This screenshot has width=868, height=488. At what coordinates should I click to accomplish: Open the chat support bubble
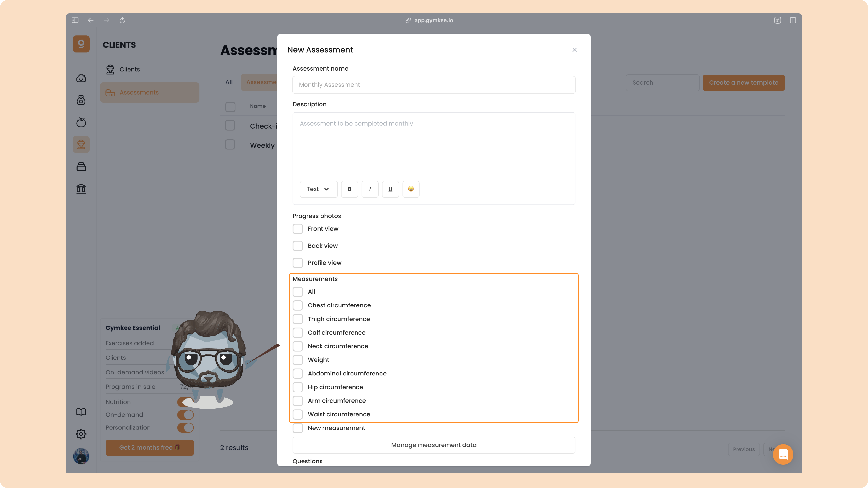click(783, 454)
